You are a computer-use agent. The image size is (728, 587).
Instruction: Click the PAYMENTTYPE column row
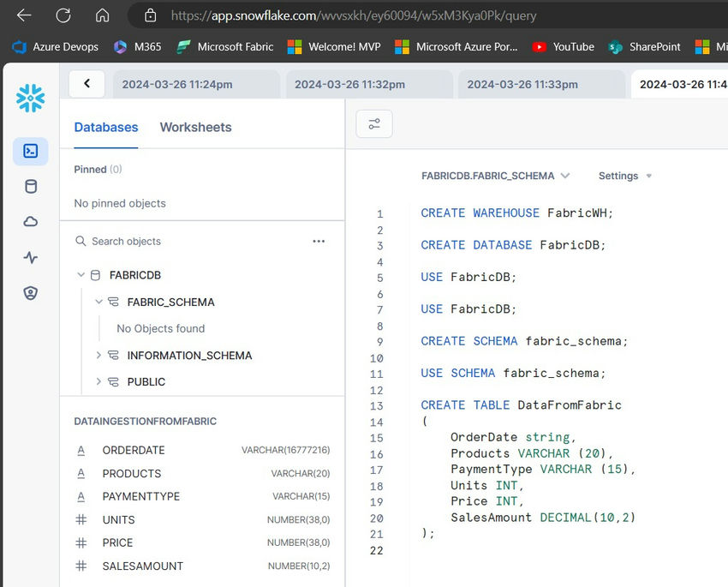pyautogui.click(x=202, y=496)
